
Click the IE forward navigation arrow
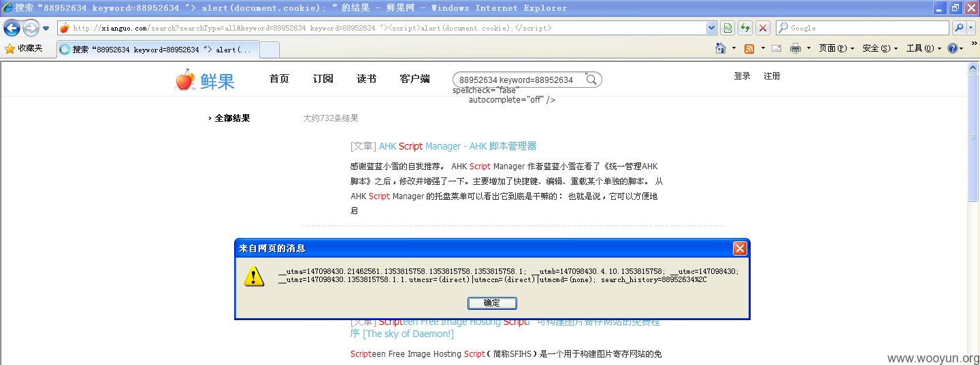tap(31, 28)
